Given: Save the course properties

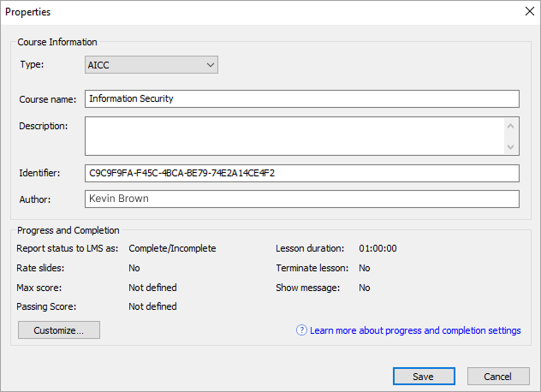Looking at the screenshot, I should [424, 377].
